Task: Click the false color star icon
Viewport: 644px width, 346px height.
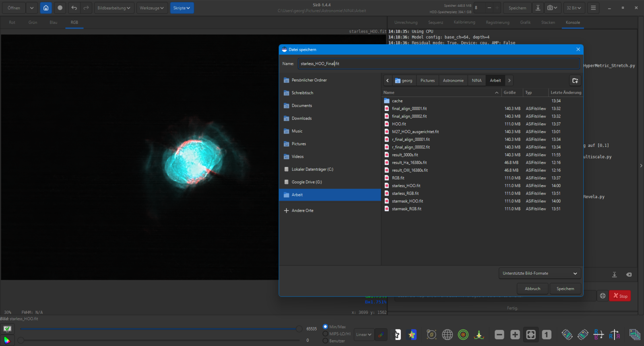Action: [x=411, y=334]
